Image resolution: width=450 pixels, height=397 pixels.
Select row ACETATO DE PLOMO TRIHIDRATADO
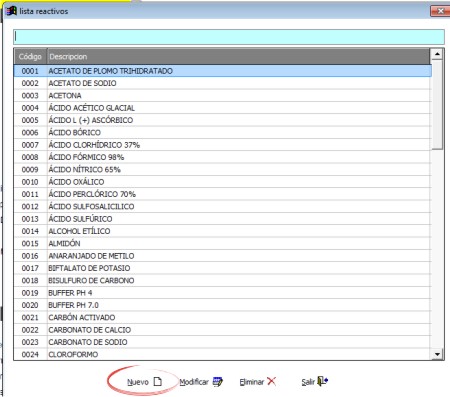tap(222, 71)
